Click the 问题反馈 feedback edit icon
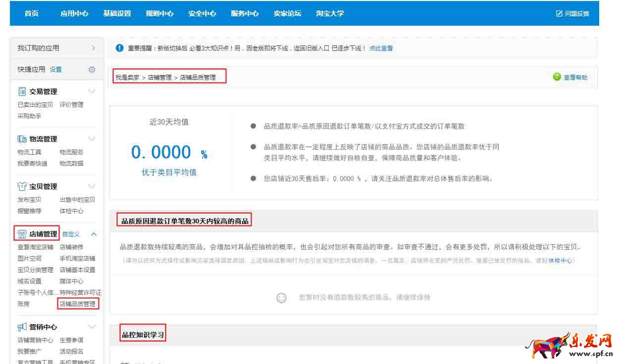The height and width of the screenshot is (364, 618). [559, 13]
